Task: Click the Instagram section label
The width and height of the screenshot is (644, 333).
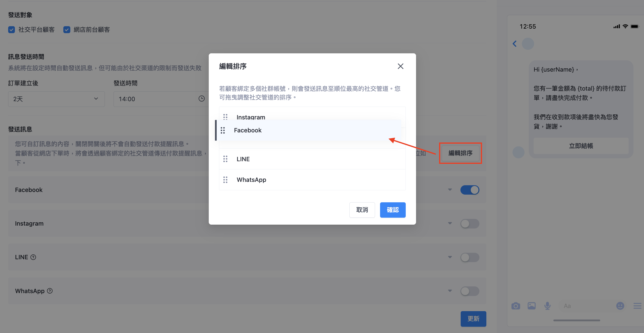Action: click(29, 223)
